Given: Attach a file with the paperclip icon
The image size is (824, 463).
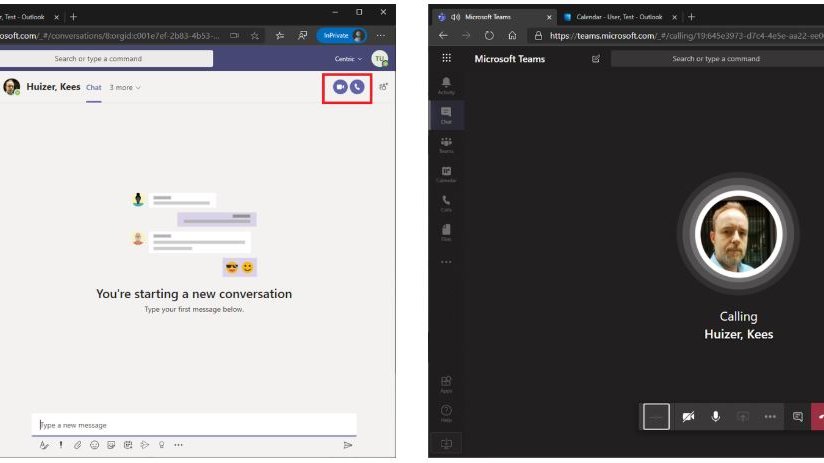Looking at the screenshot, I should (x=78, y=445).
